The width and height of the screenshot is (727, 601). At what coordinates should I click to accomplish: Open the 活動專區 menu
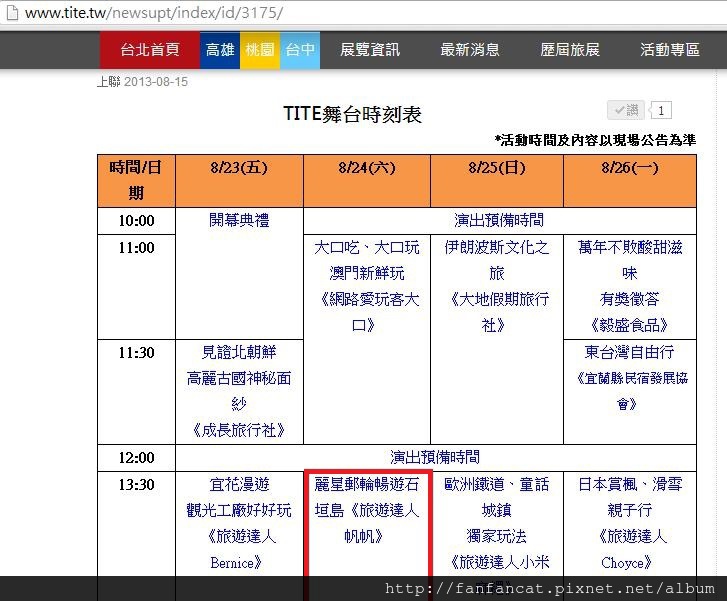(670, 50)
